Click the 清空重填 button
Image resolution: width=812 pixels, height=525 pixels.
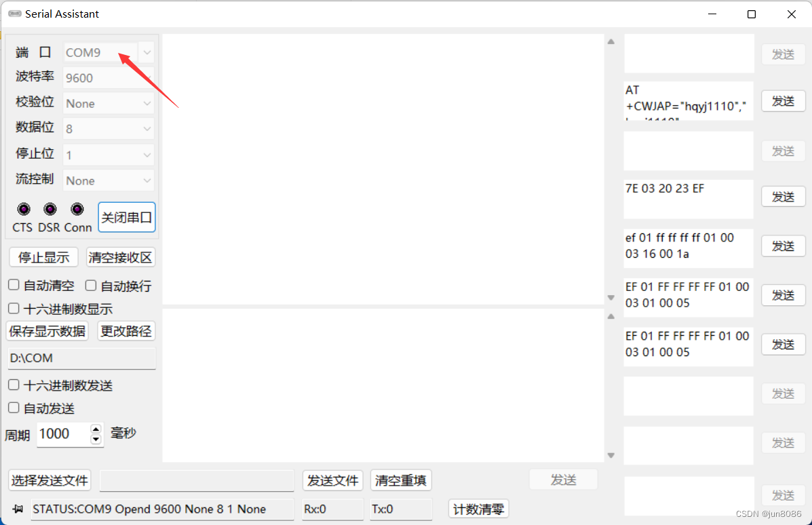click(x=400, y=480)
